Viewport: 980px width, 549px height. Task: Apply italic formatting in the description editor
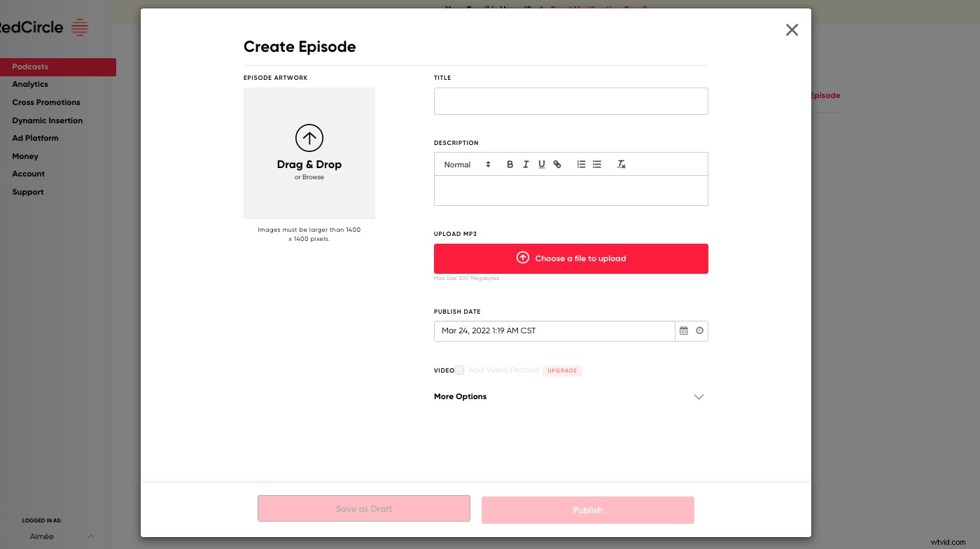[x=526, y=164]
